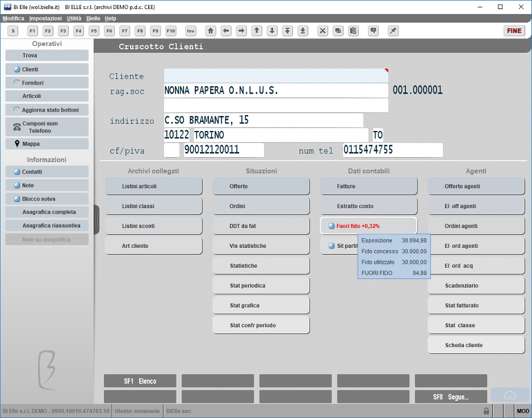Open Blocco notes in Informazioni
Image resolution: width=532 pixels, height=418 pixels.
47,199
